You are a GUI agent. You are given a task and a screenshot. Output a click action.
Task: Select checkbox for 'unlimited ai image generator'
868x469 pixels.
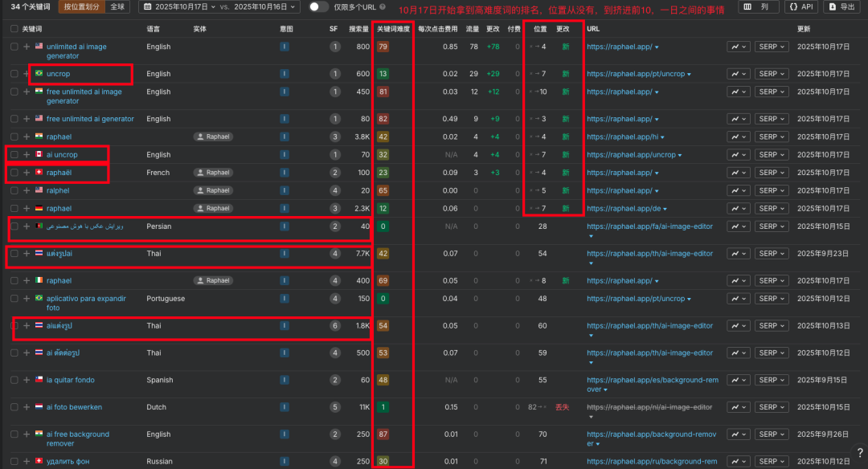click(x=14, y=47)
